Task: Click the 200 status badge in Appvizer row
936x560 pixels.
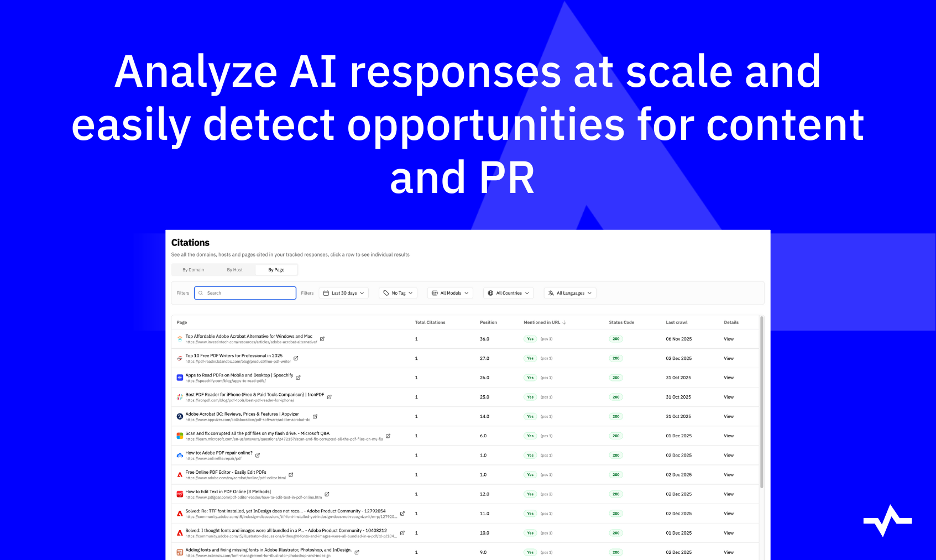Action: click(616, 416)
